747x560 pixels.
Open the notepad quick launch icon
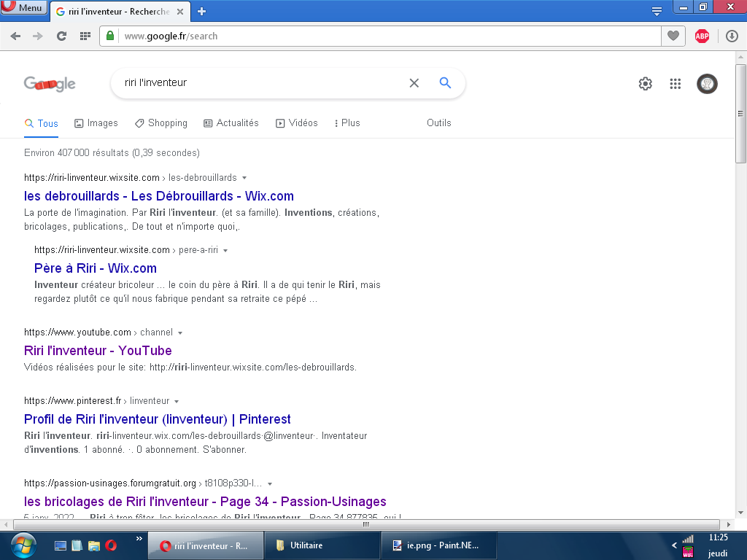coord(77,545)
